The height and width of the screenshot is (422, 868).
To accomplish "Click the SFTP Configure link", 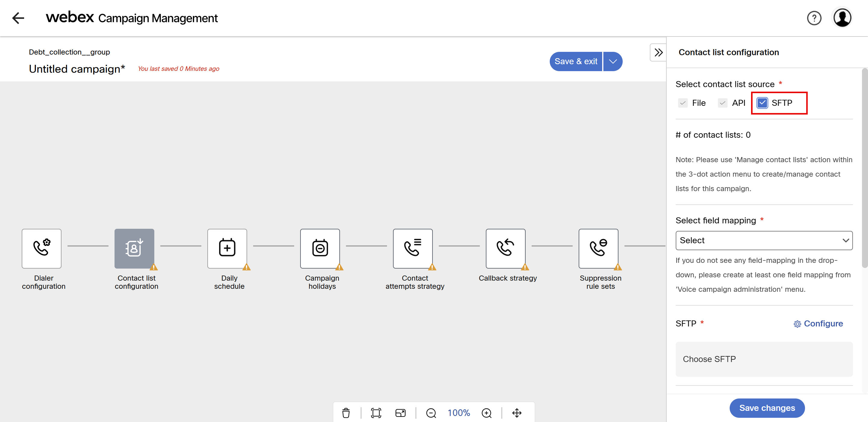I will (x=818, y=323).
